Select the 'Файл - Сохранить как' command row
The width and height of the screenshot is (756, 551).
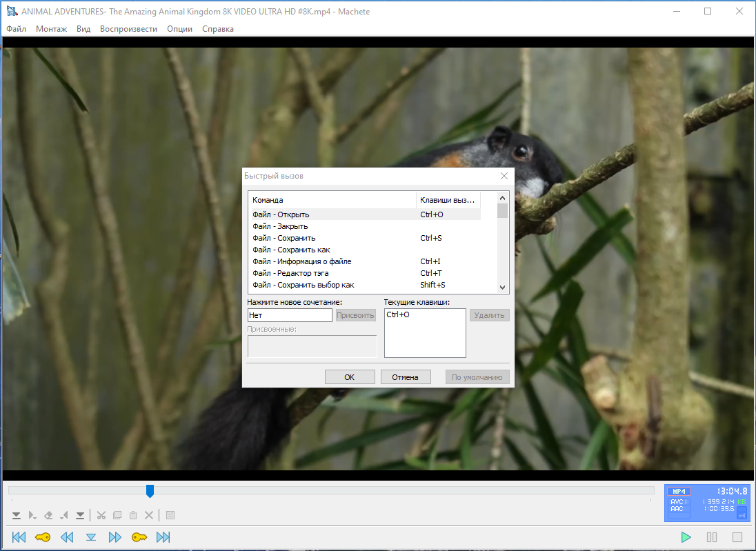point(365,250)
